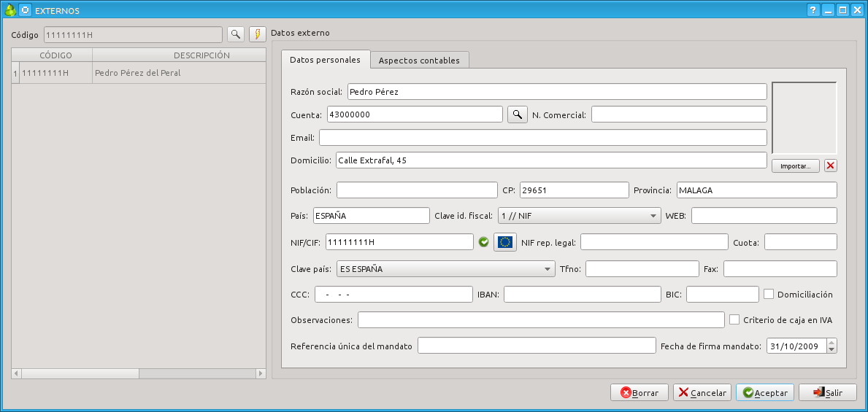868x412 pixels.
Task: Click the date field showing 31/10/2009
Action: pos(796,346)
